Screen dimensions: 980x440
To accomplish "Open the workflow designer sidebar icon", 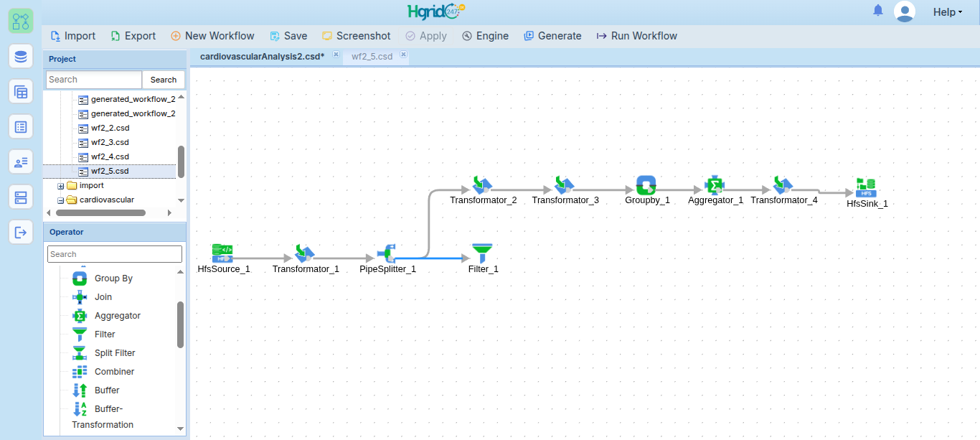I will pyautogui.click(x=21, y=21).
